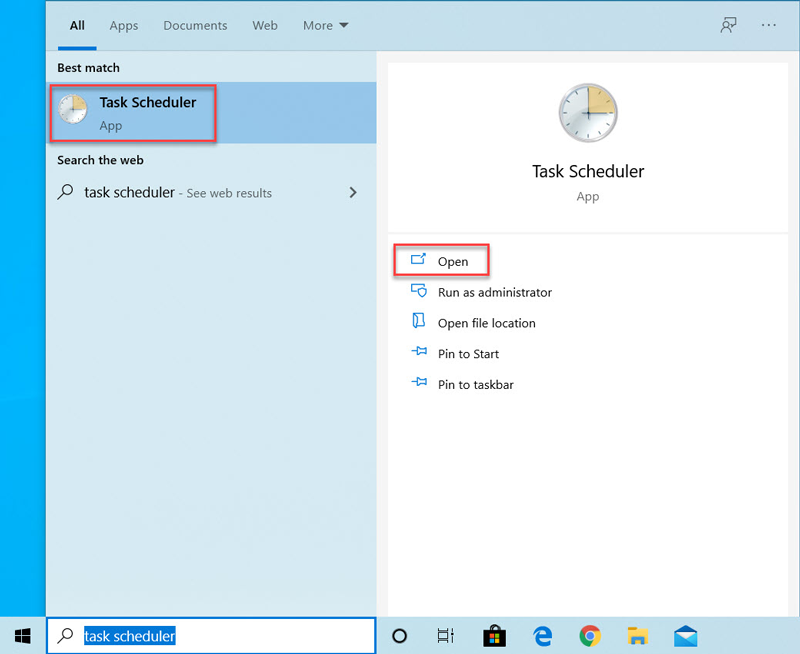Click the feedback person icon
Screen dimensions: 800x654
point(728,25)
